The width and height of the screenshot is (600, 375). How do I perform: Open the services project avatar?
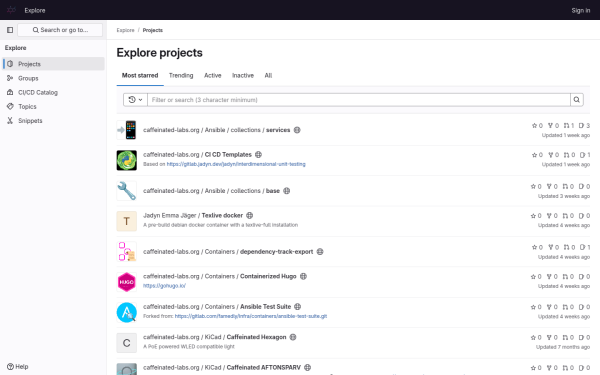[127, 130]
